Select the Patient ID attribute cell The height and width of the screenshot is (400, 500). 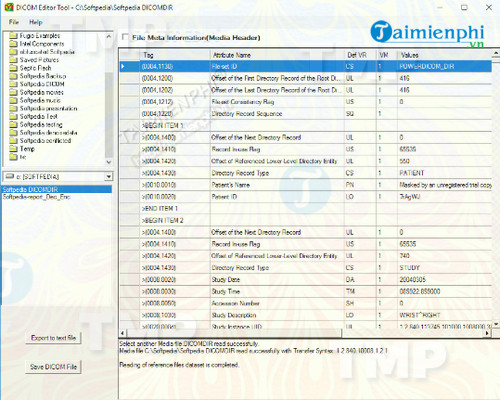tap(277, 197)
